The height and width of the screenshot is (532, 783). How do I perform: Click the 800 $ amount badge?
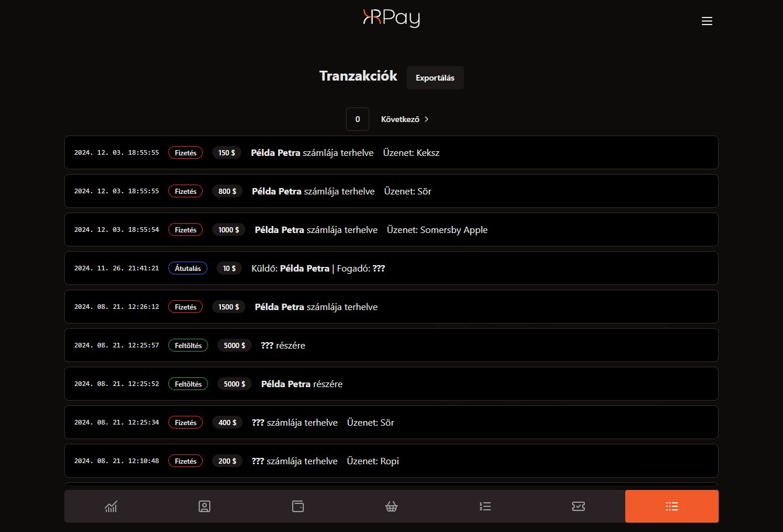pyautogui.click(x=227, y=191)
